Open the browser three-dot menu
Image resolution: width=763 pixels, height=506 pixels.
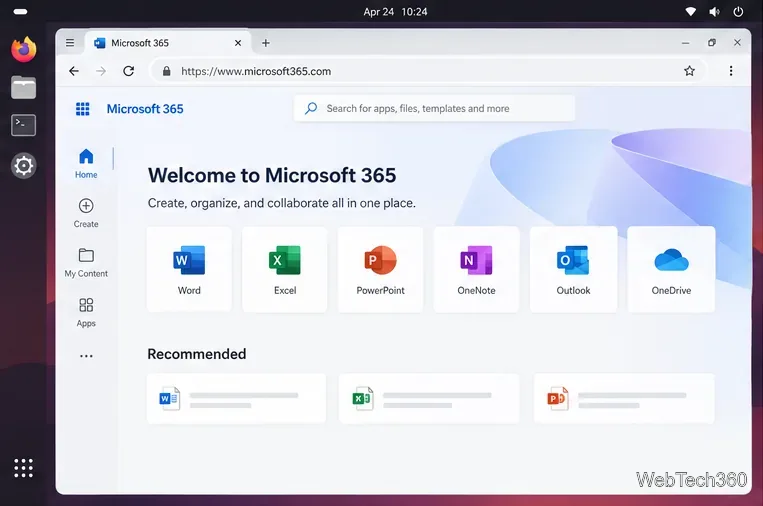pyautogui.click(x=731, y=71)
